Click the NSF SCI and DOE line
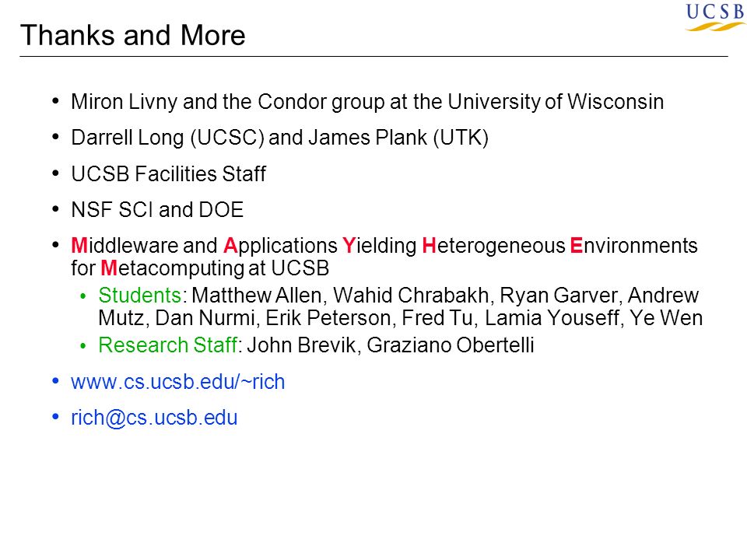Viewport: 747px width, 560px height. click(x=157, y=209)
